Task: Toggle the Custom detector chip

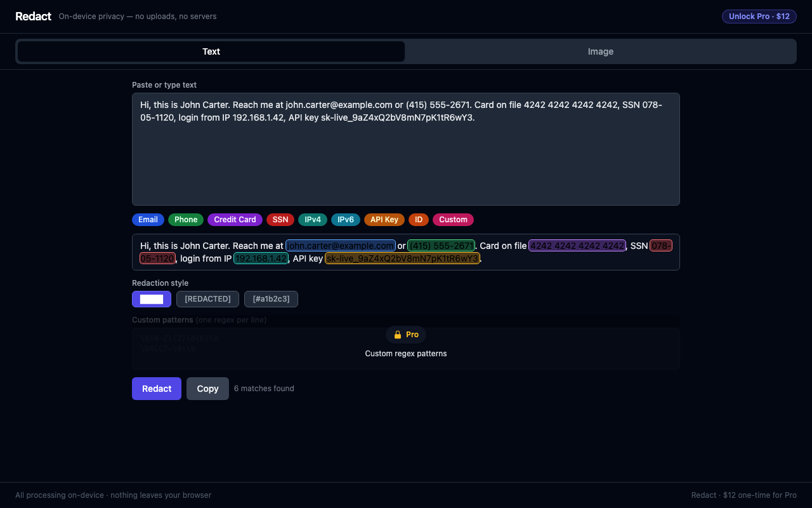Action: [453, 220]
